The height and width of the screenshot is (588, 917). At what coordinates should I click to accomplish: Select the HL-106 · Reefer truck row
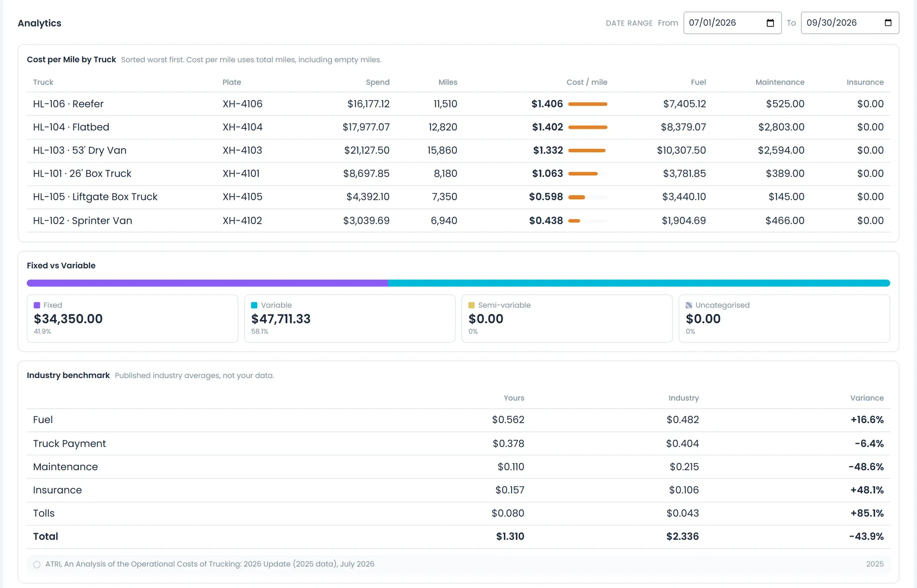459,104
